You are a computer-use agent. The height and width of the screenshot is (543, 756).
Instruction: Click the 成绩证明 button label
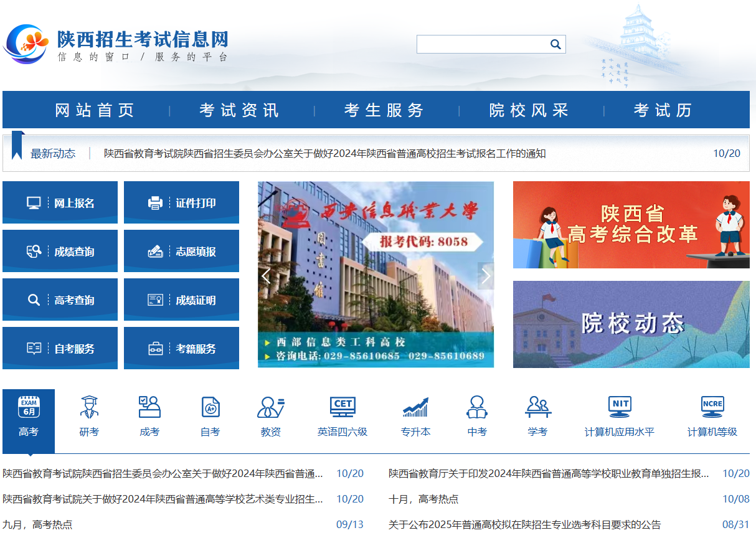point(196,300)
